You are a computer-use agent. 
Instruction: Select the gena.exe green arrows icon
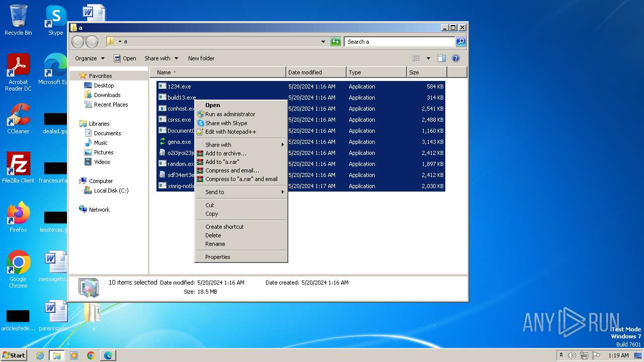tap(163, 142)
